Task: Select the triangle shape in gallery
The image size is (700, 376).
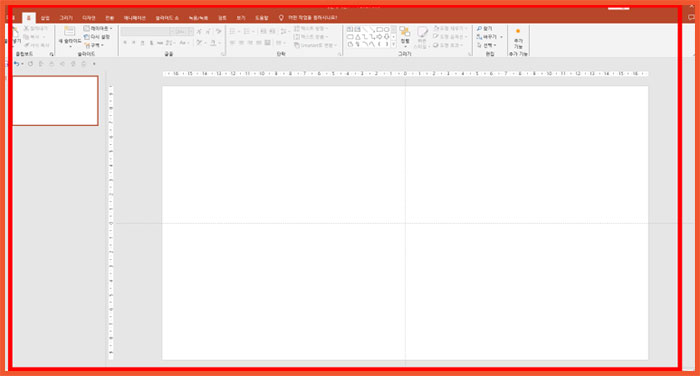Action: [x=358, y=37]
